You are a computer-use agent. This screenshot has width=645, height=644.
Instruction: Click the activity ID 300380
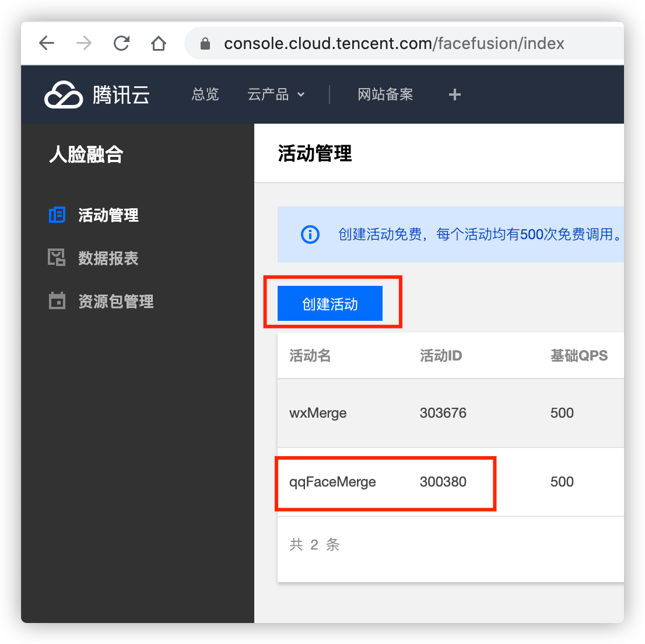(443, 481)
